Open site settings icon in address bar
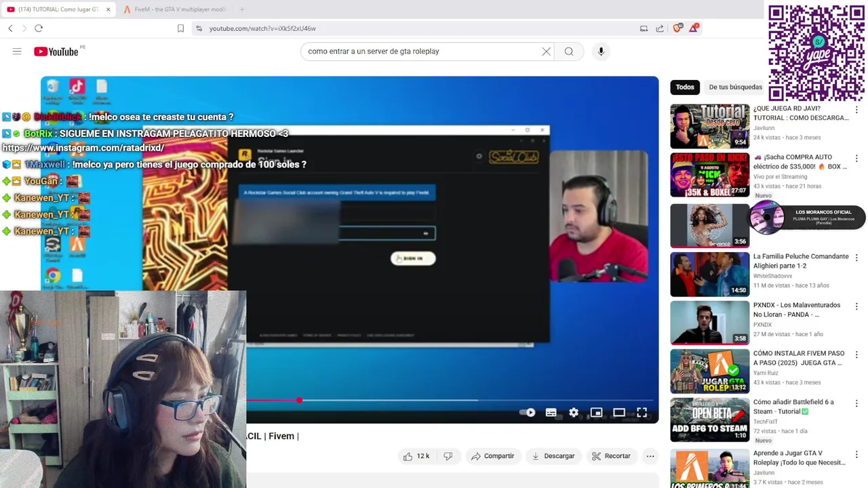The image size is (868, 488). tap(199, 28)
